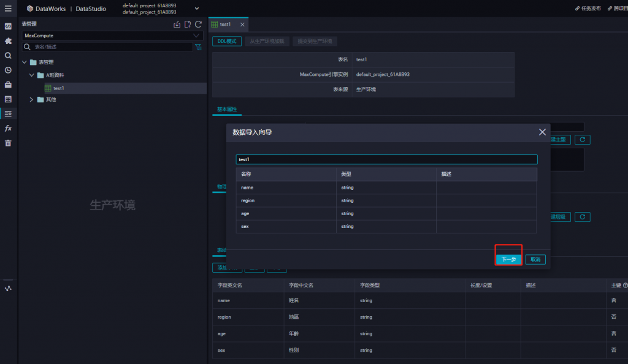Click the DDL模式 button
The width and height of the screenshot is (628, 364).
tap(227, 41)
